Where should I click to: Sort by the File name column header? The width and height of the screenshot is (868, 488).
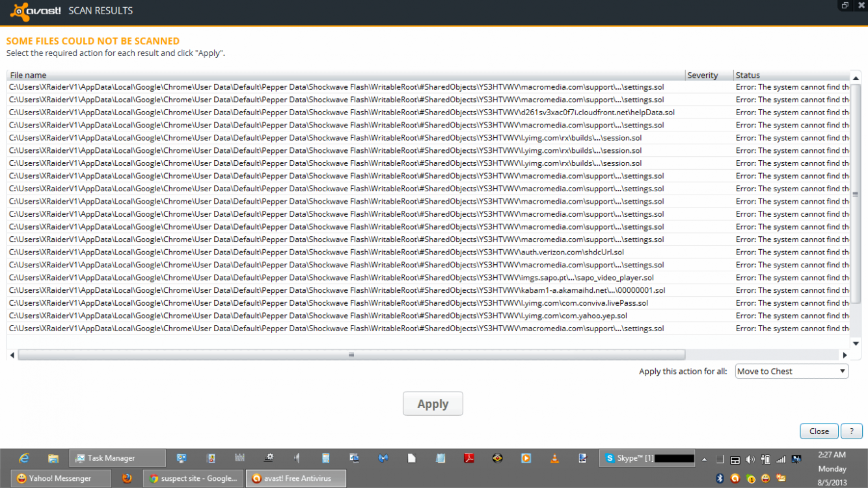tap(346, 75)
